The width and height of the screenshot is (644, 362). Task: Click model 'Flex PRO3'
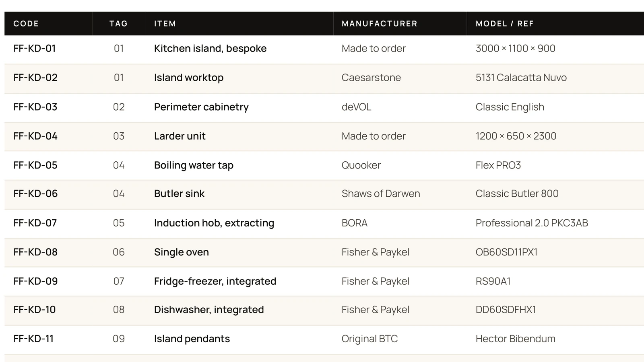click(498, 165)
